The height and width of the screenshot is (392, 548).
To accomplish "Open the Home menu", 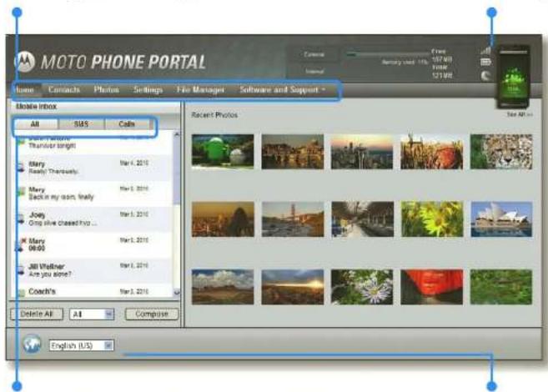I will tap(24, 90).
